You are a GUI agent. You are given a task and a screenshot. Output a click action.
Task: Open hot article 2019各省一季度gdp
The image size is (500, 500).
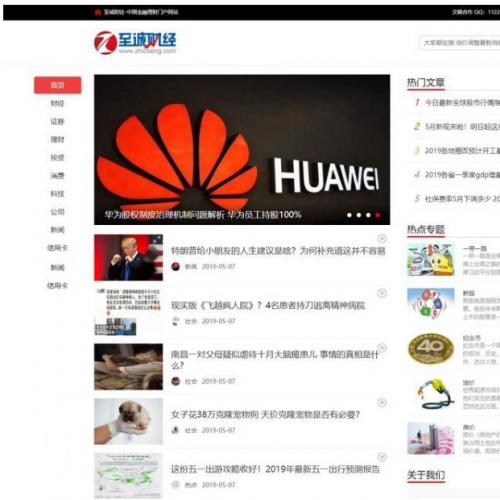pyautogui.click(x=462, y=175)
